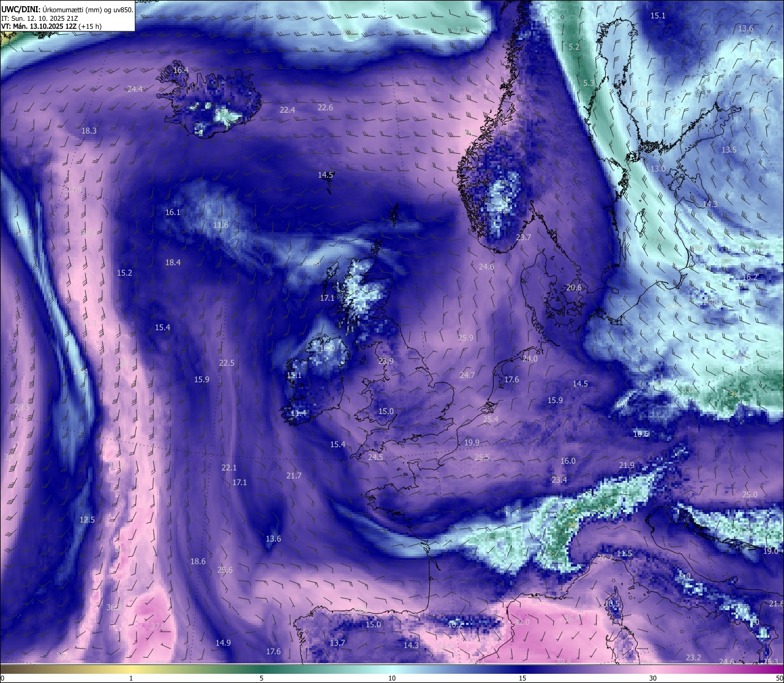The height and width of the screenshot is (683, 784).
Task: Click the 25.6 value label
Action: 225,570
